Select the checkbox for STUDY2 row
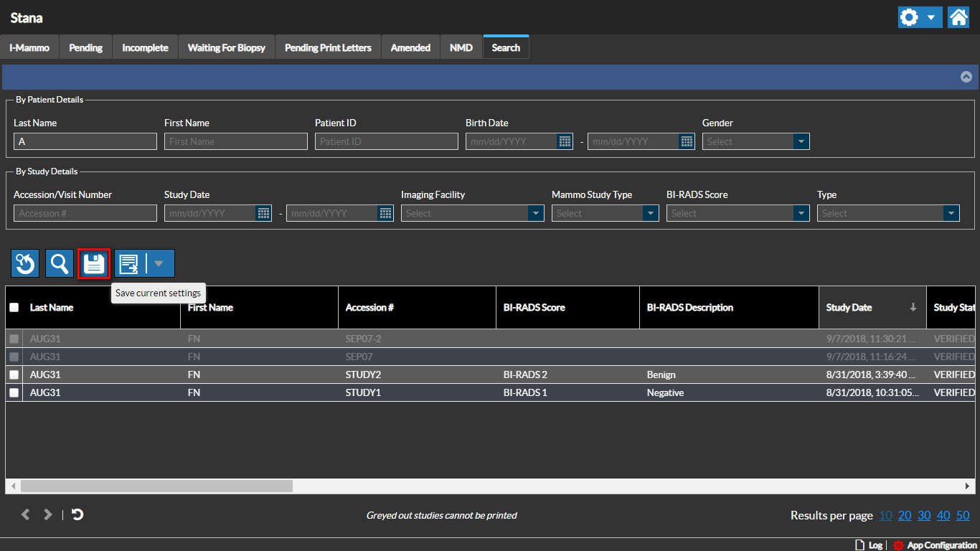The height and width of the screenshot is (551, 980). (x=14, y=375)
